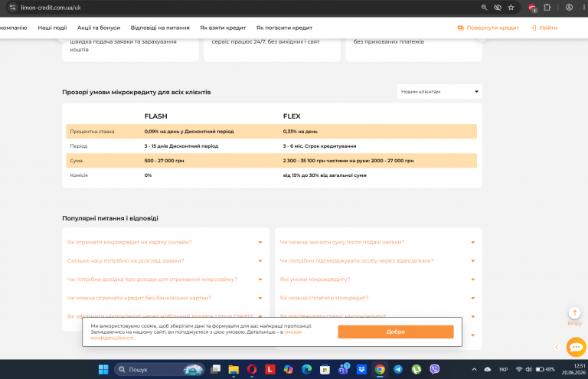Click the Увійти login link
The height and width of the screenshot is (379, 588).
coord(544,28)
